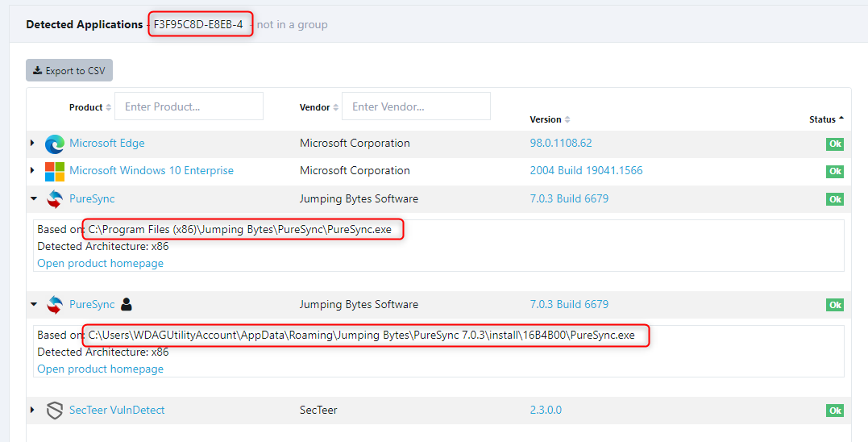Screen dimensions: 868x442
Task: Open product homepage under WDAGUtilityAccount PureSync
Action: click(x=100, y=369)
